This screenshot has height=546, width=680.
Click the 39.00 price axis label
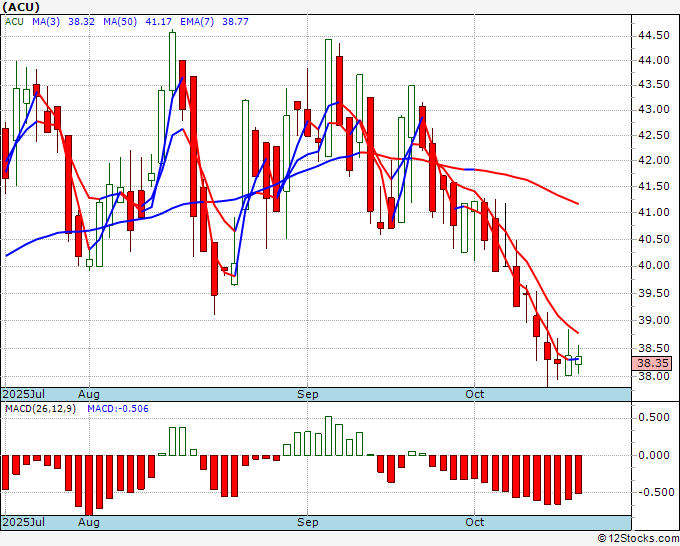[654, 320]
